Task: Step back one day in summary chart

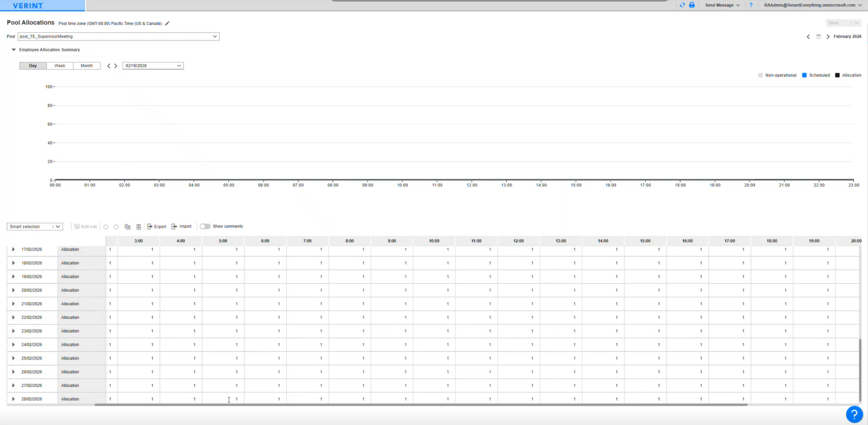Action: click(109, 66)
